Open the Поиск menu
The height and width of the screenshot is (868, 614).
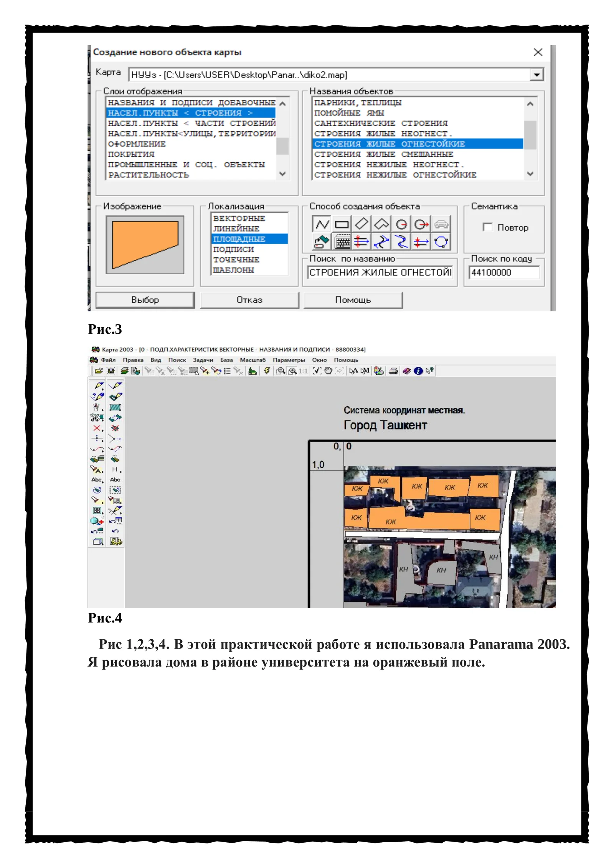pyautogui.click(x=177, y=360)
